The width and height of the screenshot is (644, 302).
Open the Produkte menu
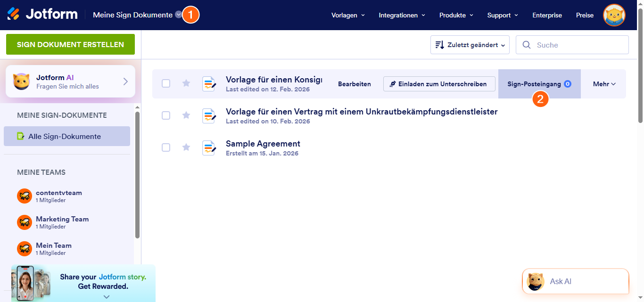pos(455,15)
